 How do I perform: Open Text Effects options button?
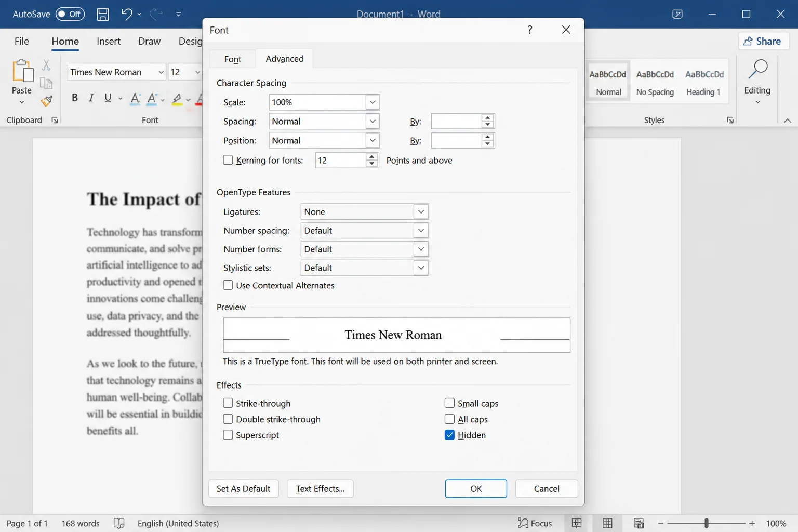click(320, 489)
